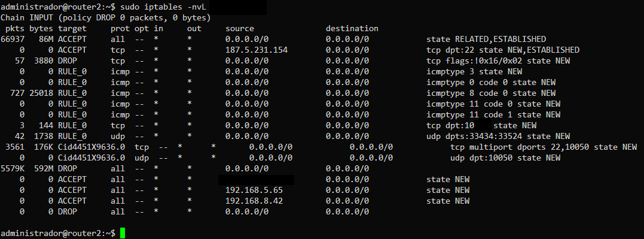This screenshot has width=644, height=239.
Task: Click the 'Chain INPUT' policy line
Action: (x=106, y=18)
